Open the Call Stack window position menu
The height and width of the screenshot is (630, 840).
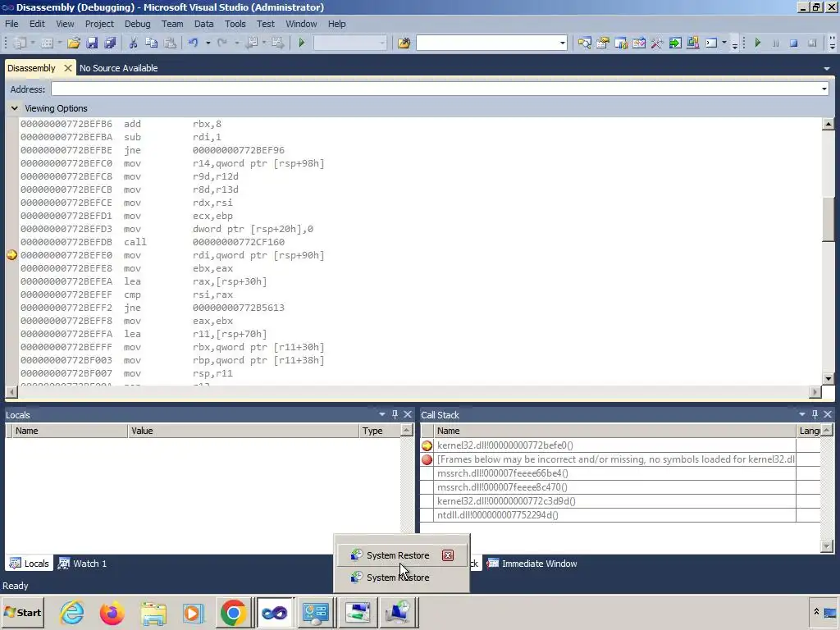(802, 414)
